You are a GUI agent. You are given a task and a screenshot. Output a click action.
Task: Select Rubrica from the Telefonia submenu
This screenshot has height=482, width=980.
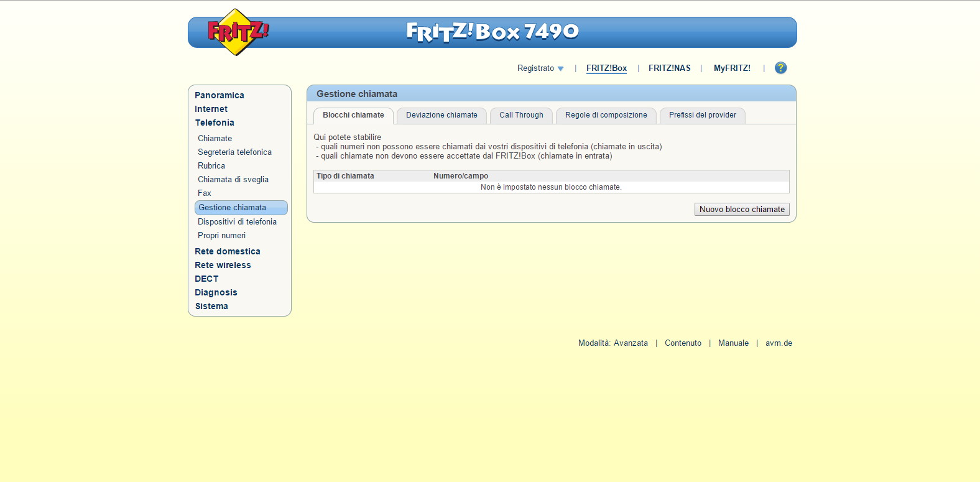[x=211, y=165]
